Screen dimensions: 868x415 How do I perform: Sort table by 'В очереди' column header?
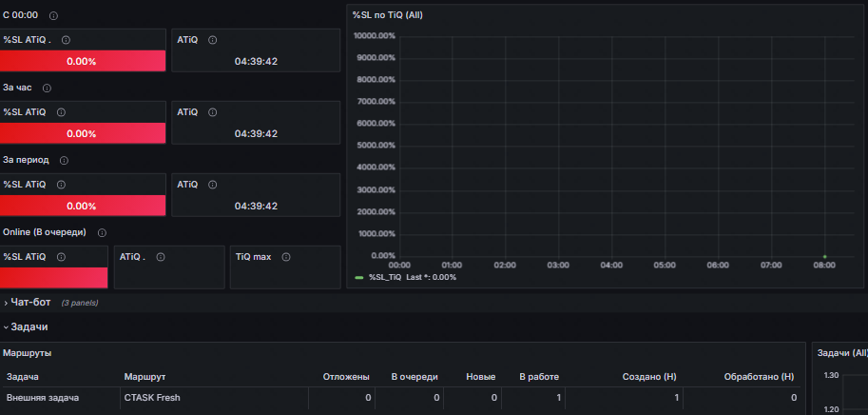(x=415, y=377)
